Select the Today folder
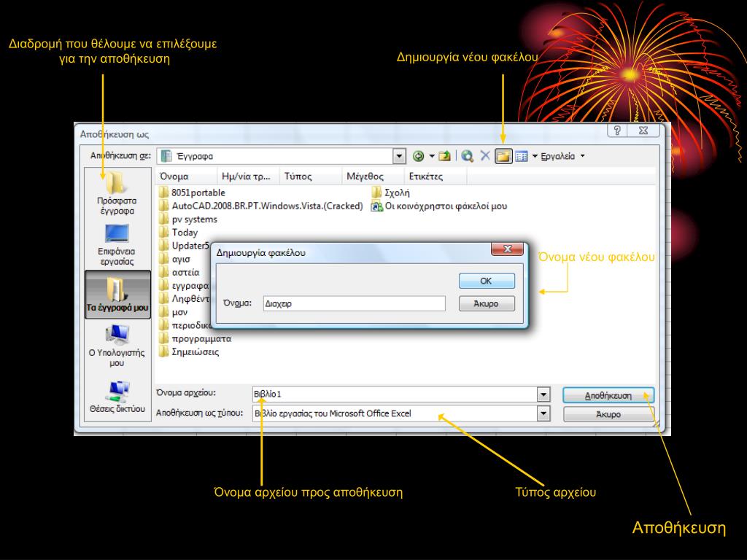Screen dimensions: 747x560 click(x=178, y=233)
